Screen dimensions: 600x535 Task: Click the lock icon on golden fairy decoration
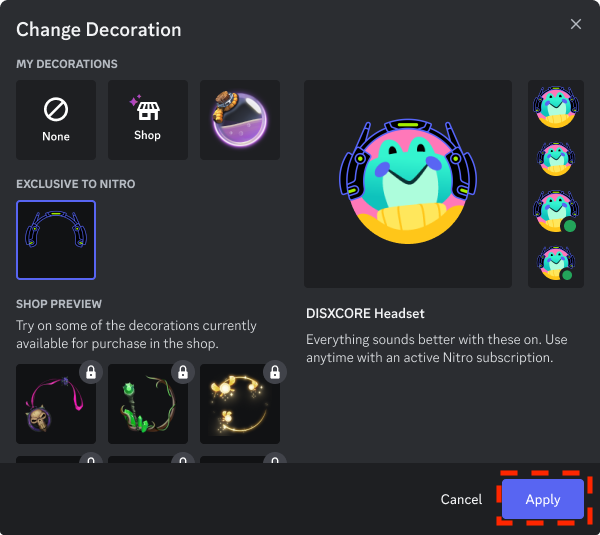(275, 372)
